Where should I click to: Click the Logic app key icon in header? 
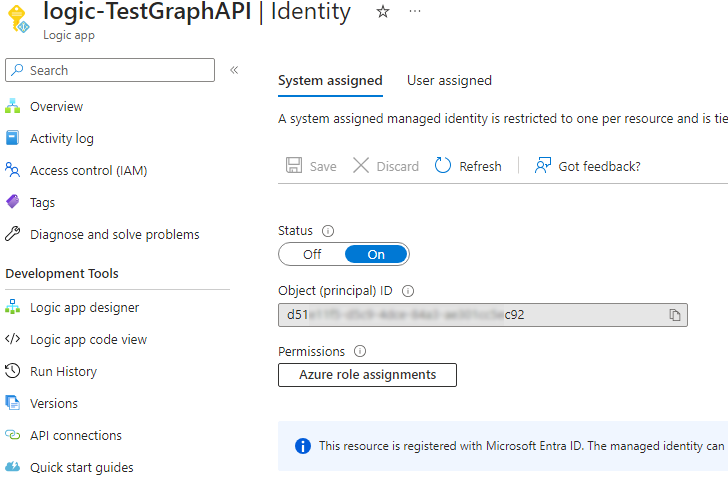tap(19, 19)
